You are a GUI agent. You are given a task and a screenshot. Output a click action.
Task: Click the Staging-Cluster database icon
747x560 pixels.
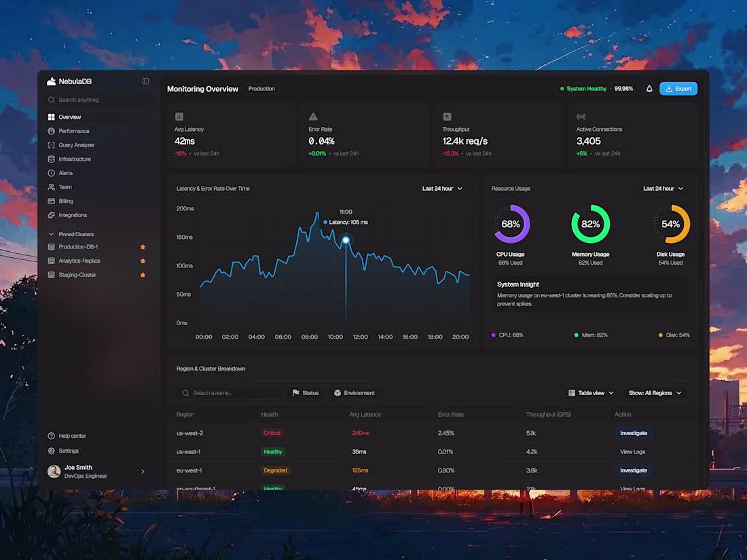click(52, 275)
